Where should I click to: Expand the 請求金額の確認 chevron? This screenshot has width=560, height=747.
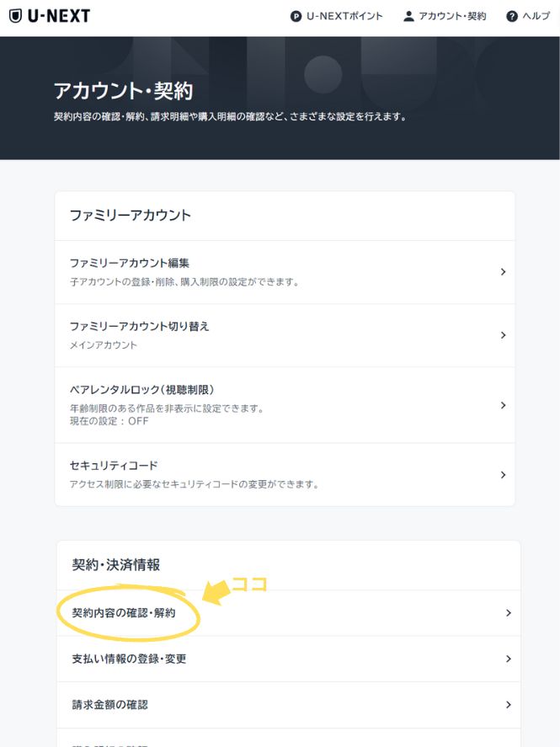[x=508, y=705]
